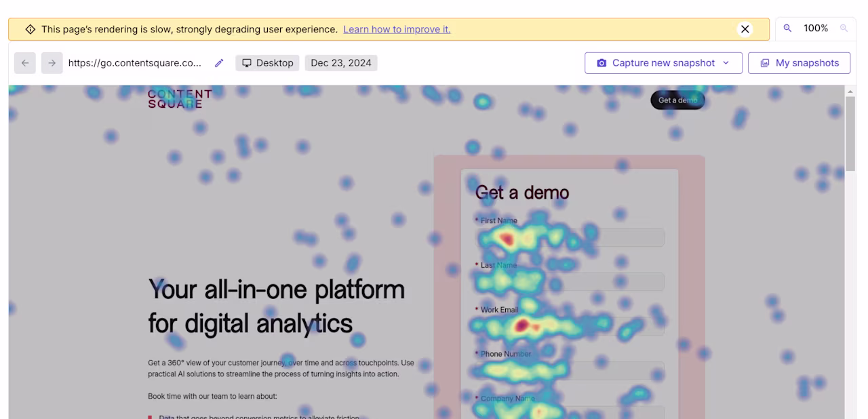Click 'Book time with our team' text

[212, 396]
